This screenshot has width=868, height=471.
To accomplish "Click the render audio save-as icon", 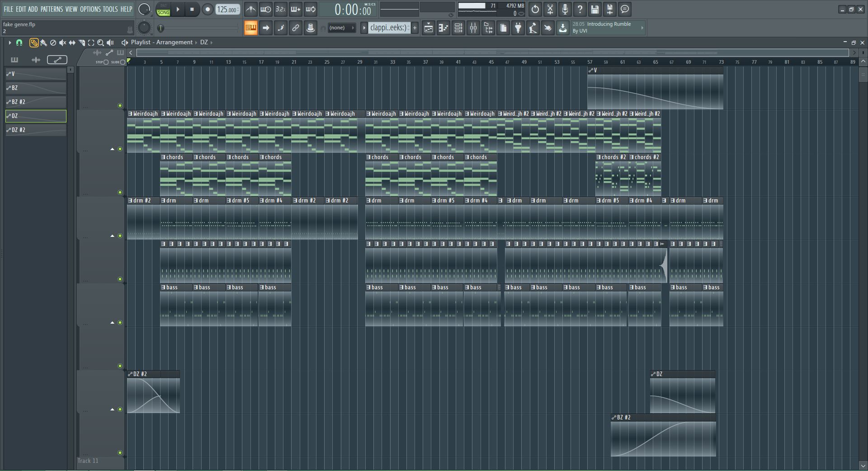I will [609, 9].
